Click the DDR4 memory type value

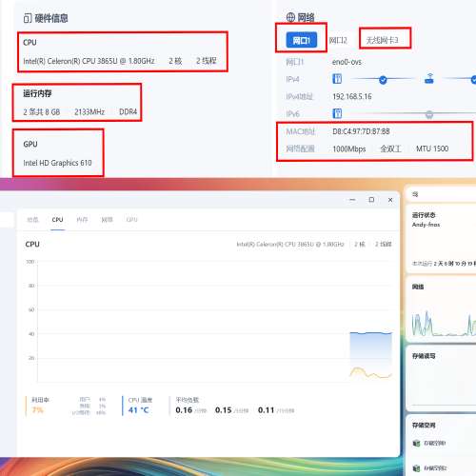(x=129, y=112)
